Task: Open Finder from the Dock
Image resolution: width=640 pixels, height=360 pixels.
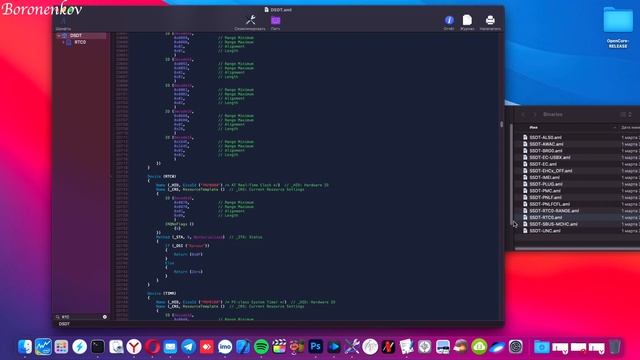Action: coord(25,347)
